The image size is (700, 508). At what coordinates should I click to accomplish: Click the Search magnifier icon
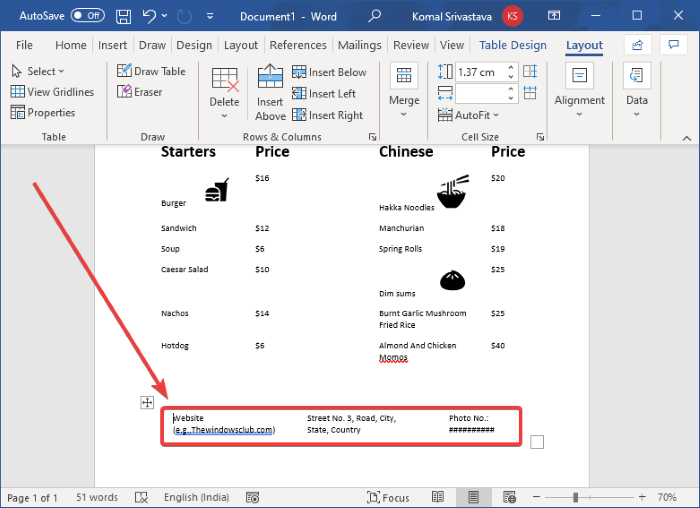pos(375,16)
